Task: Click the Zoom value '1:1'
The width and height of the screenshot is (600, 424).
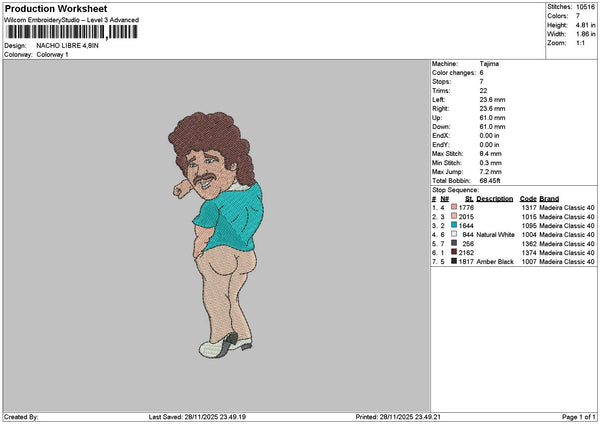Action: pyautogui.click(x=580, y=43)
